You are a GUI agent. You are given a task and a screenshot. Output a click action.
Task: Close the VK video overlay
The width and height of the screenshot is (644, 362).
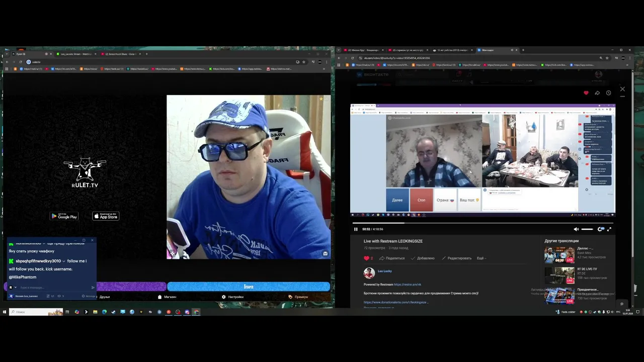(622, 89)
